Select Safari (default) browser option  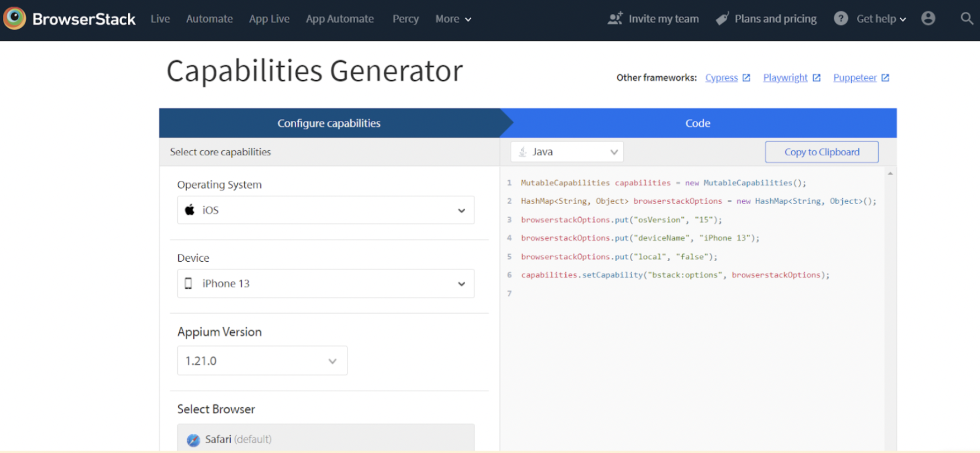pos(326,439)
